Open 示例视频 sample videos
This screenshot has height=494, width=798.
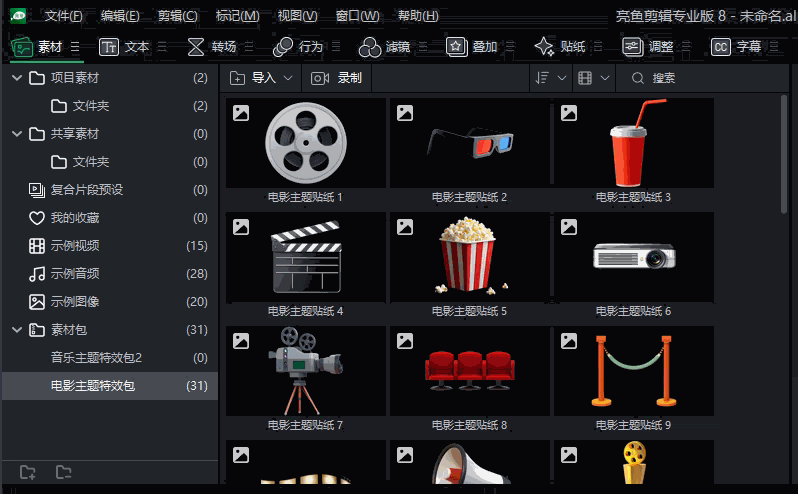110,246
